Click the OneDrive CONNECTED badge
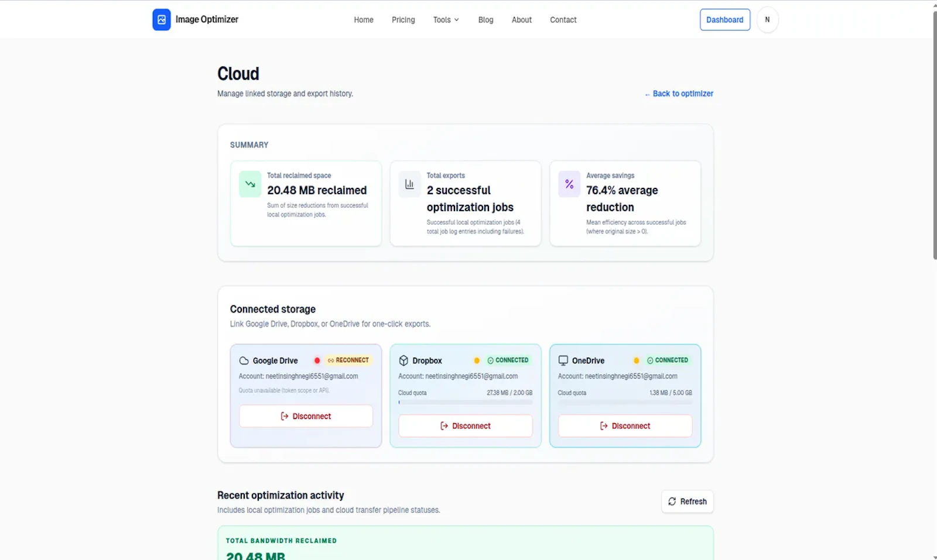Image resolution: width=937 pixels, height=560 pixels. click(x=668, y=360)
